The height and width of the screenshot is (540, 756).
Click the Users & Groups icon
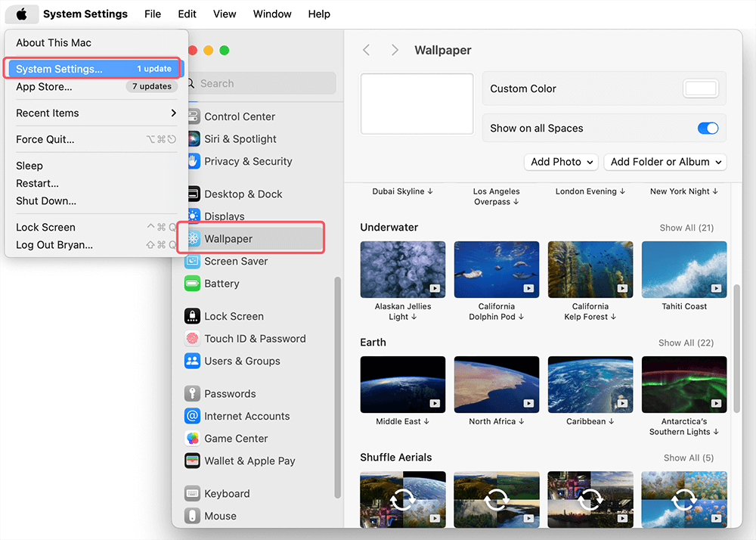point(192,362)
